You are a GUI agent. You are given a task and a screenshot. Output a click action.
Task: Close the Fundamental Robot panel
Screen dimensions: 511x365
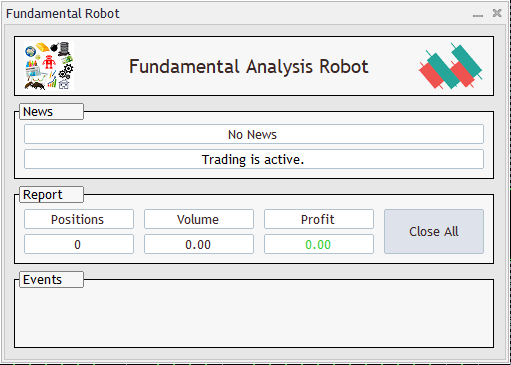(497, 13)
